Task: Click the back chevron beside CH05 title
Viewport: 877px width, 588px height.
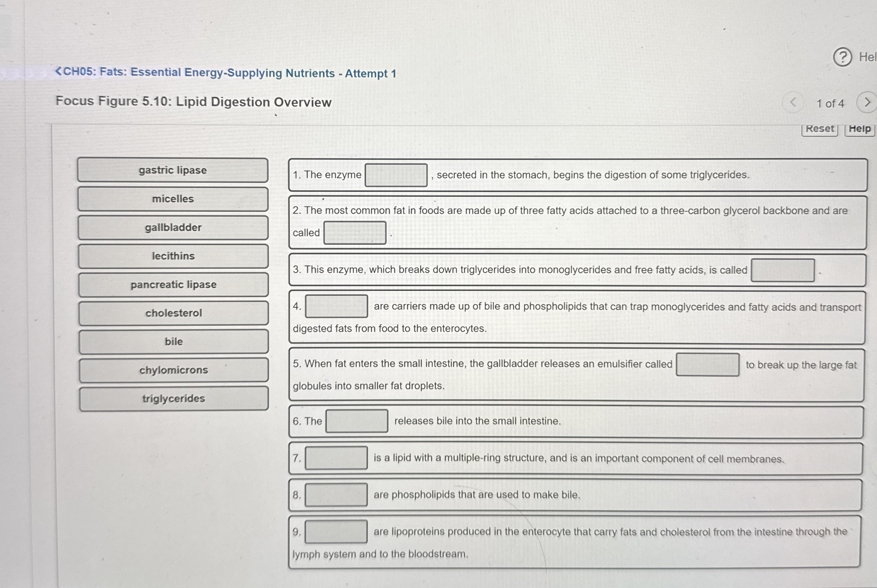Action: tap(59, 71)
